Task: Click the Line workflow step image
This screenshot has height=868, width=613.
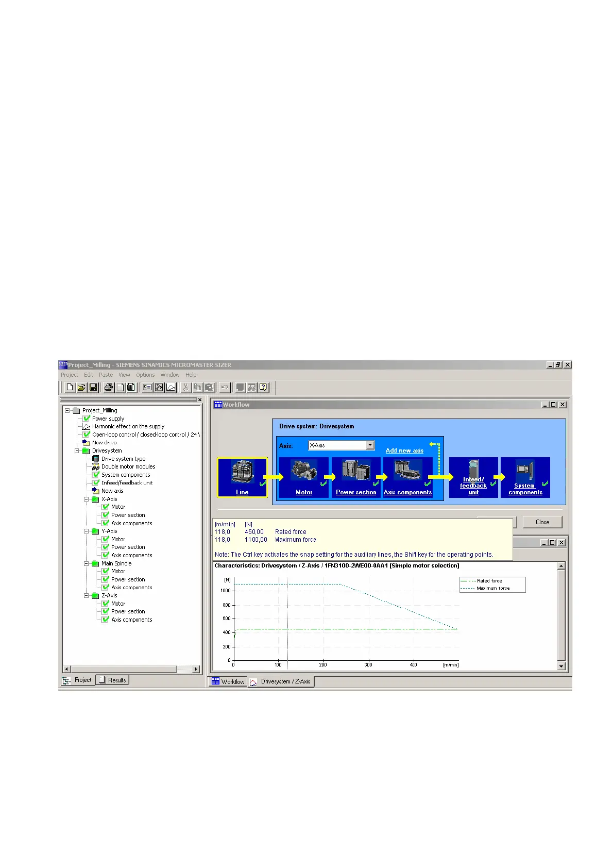Action: [x=242, y=473]
